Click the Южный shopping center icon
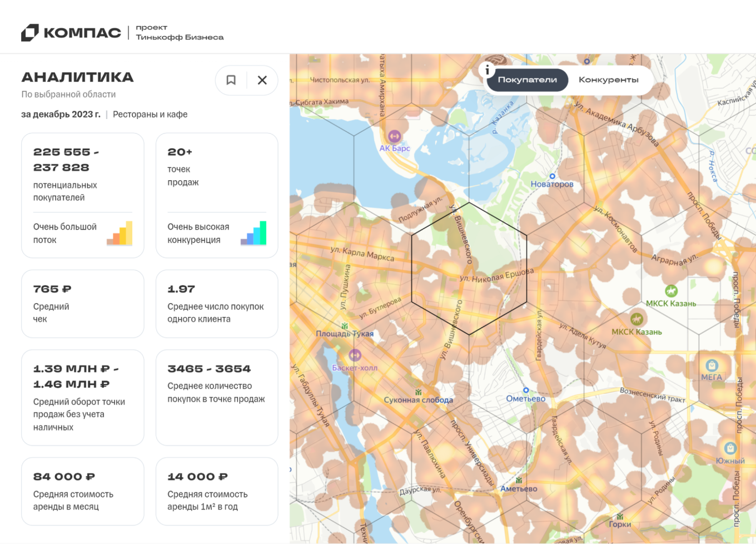 tap(730, 448)
